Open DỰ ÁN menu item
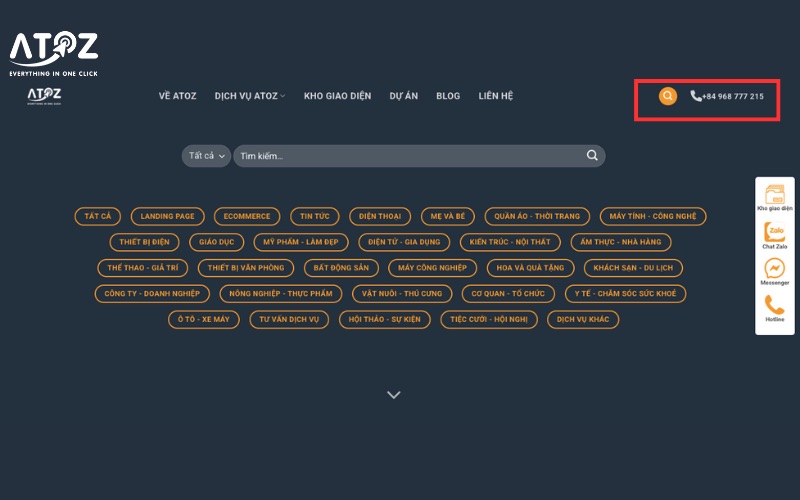 click(x=404, y=96)
